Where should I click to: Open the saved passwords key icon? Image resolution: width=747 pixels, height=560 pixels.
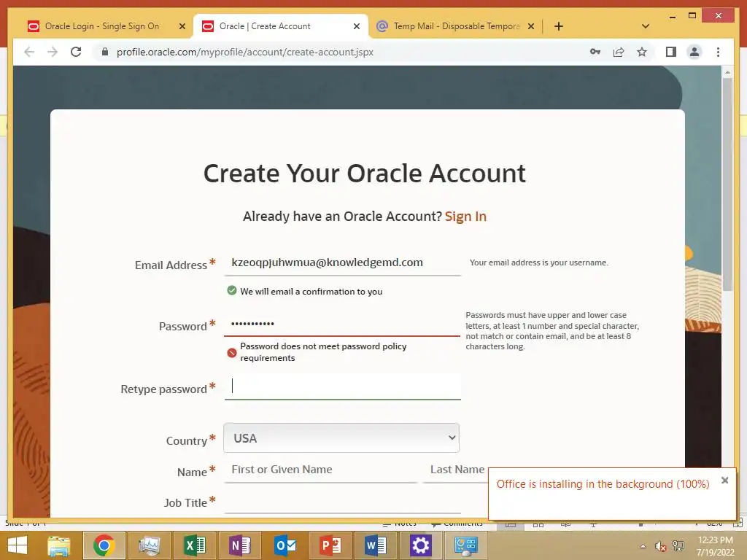(x=595, y=52)
